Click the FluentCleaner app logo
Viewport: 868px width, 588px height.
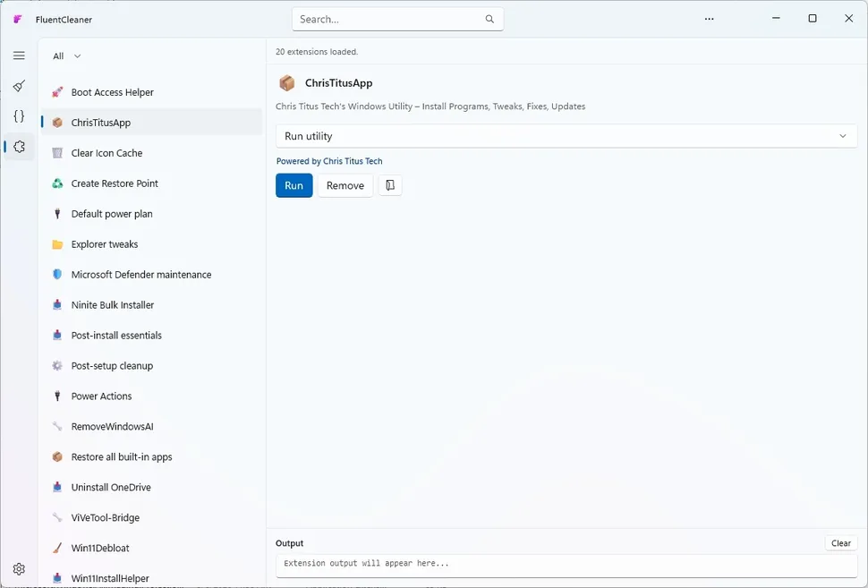coord(18,20)
